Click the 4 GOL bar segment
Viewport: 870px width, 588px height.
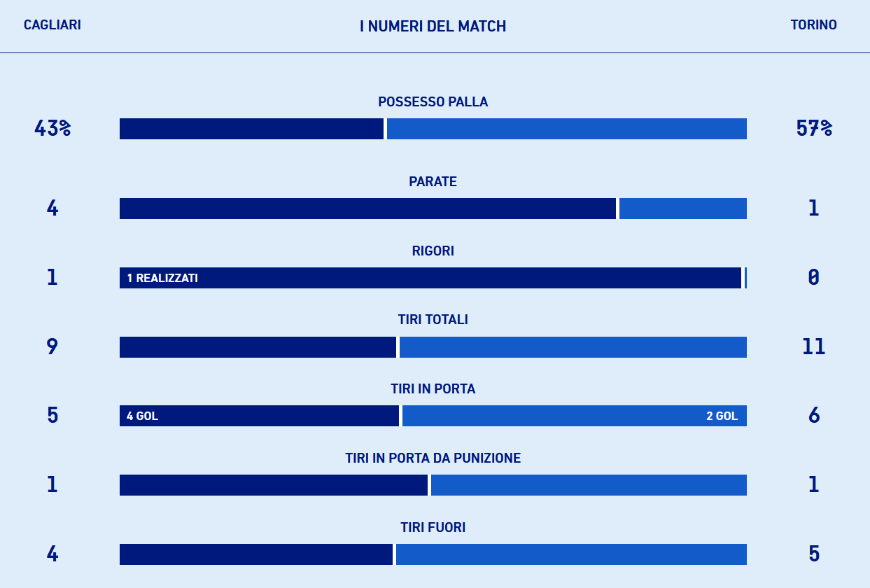tap(259, 416)
